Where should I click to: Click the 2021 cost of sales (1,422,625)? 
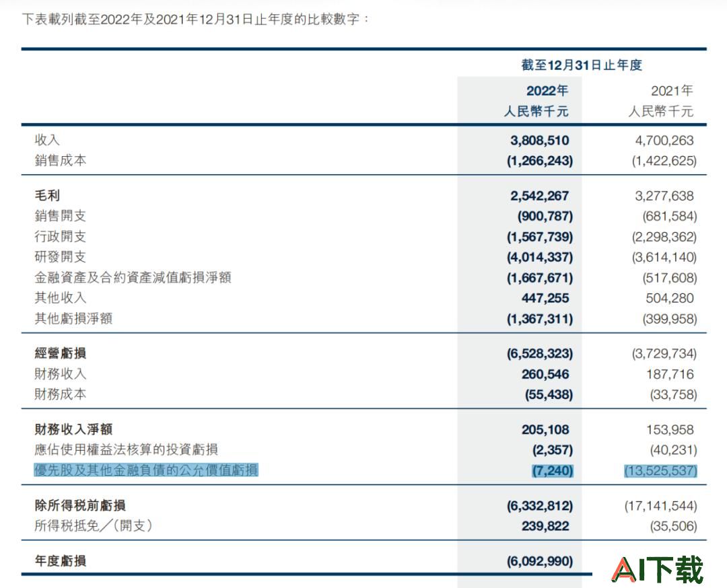664,161
